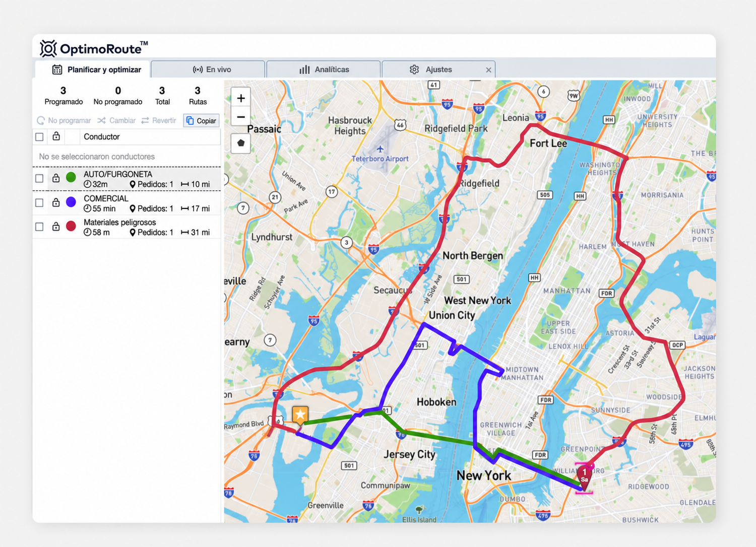Check the COMERCIAL route checkbox
Viewport: 756px width, 547px height.
[x=39, y=202]
